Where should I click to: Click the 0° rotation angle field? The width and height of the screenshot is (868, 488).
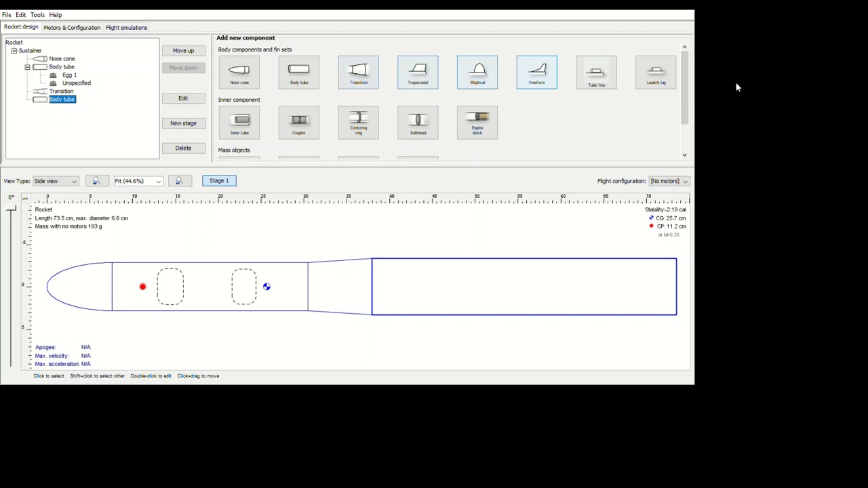[x=11, y=197]
